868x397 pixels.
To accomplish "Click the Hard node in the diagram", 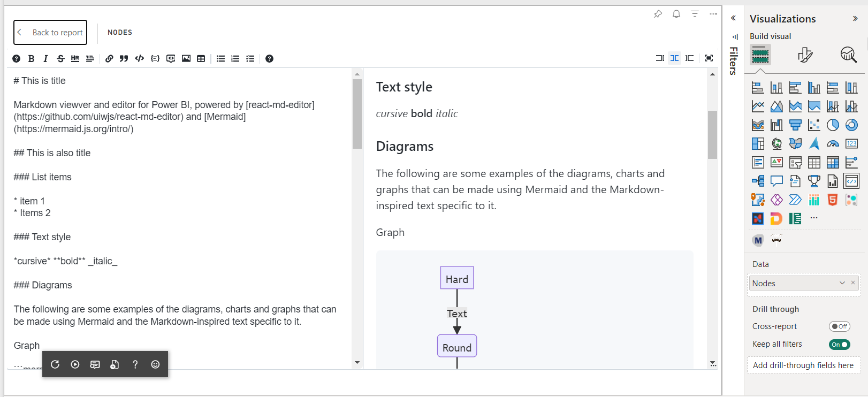I will click(457, 278).
